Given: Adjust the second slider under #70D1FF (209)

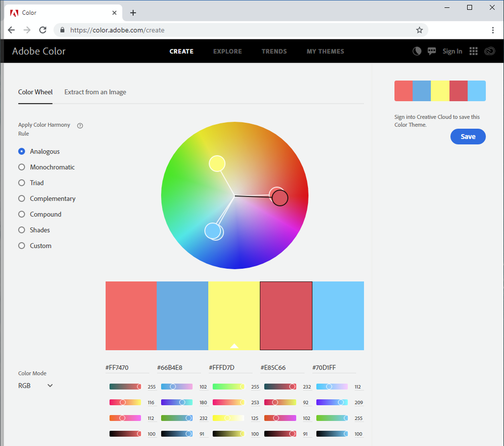Looking at the screenshot, I should click(332, 402).
